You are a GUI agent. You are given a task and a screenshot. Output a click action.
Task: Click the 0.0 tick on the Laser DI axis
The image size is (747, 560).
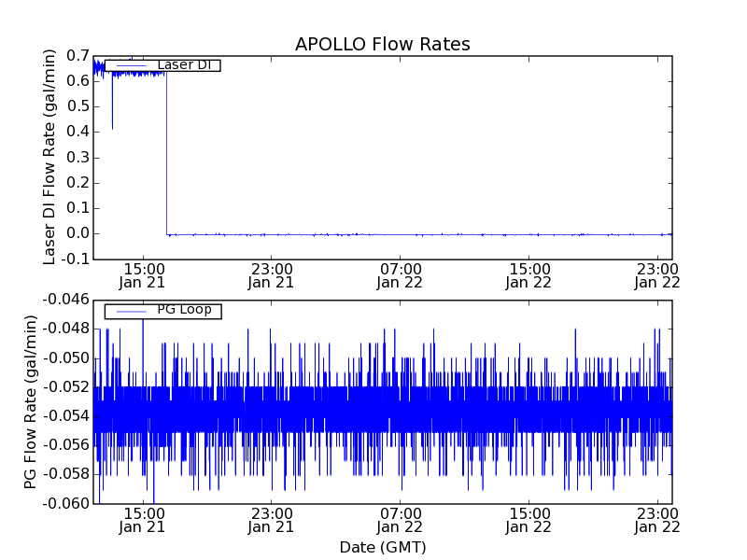(78, 233)
